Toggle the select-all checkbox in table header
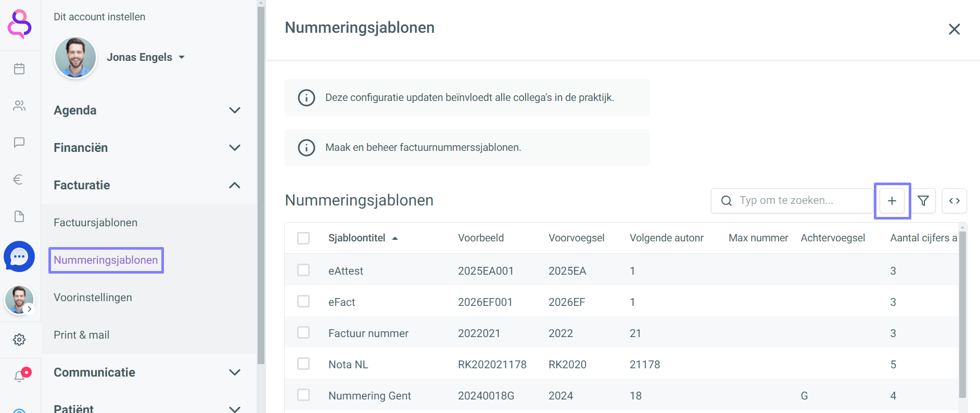Viewport: 980px width, 413px height. pos(303,238)
